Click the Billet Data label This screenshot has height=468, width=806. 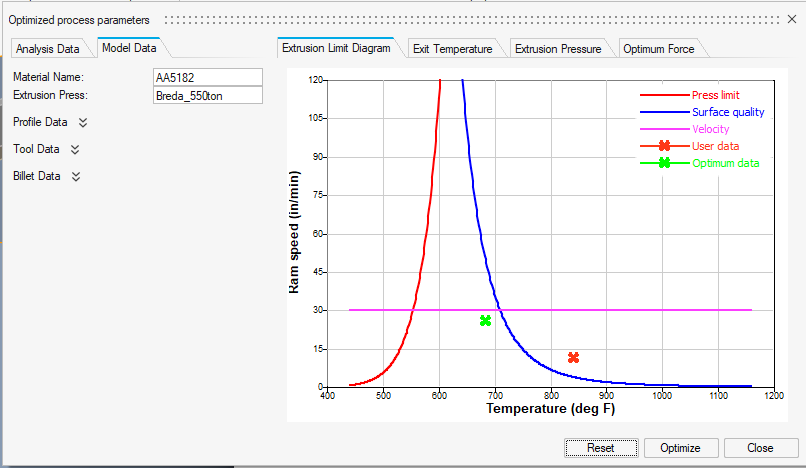click(x=36, y=176)
